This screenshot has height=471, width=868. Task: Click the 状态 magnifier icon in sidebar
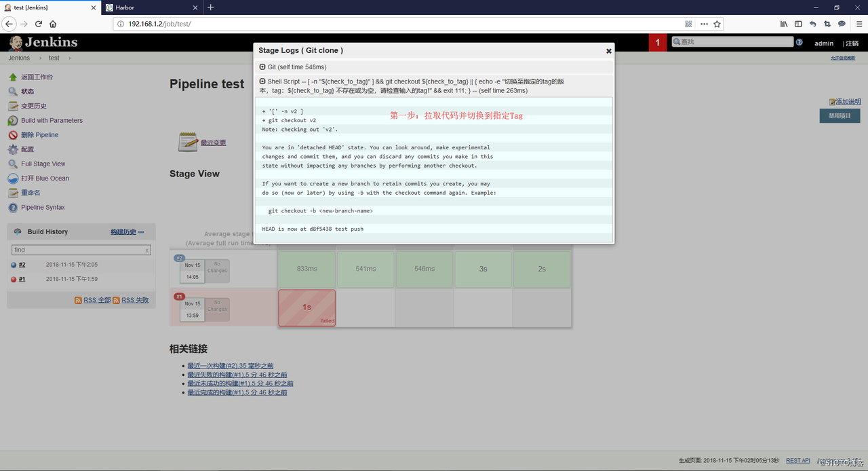coord(13,92)
